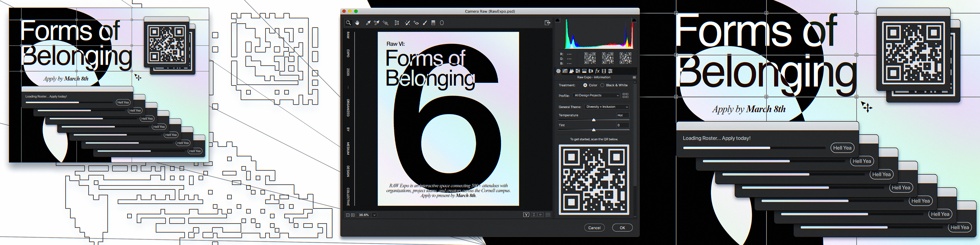Open the zoom level percentage dropdown
The height and width of the screenshot is (245, 980).
pyautogui.click(x=374, y=215)
